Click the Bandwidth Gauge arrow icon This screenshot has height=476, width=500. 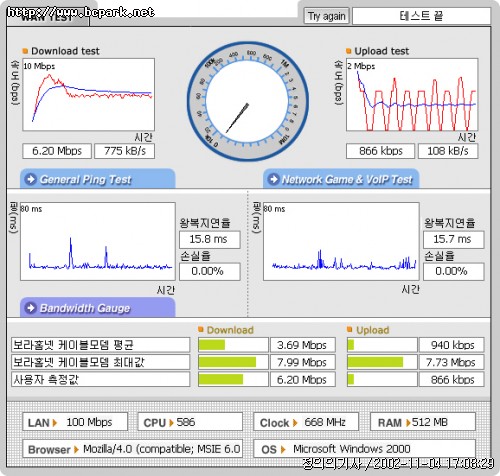pyautogui.click(x=31, y=308)
